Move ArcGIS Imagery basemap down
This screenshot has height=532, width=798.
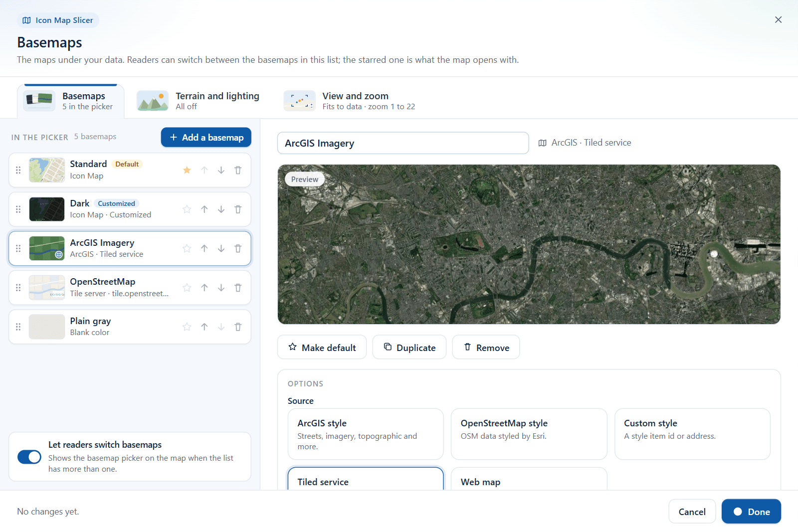[x=221, y=248]
